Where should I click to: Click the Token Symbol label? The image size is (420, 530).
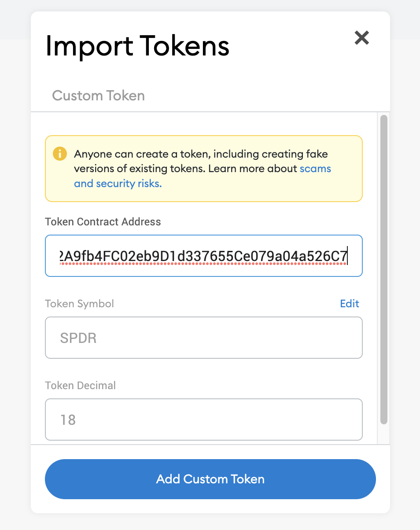coord(79,303)
